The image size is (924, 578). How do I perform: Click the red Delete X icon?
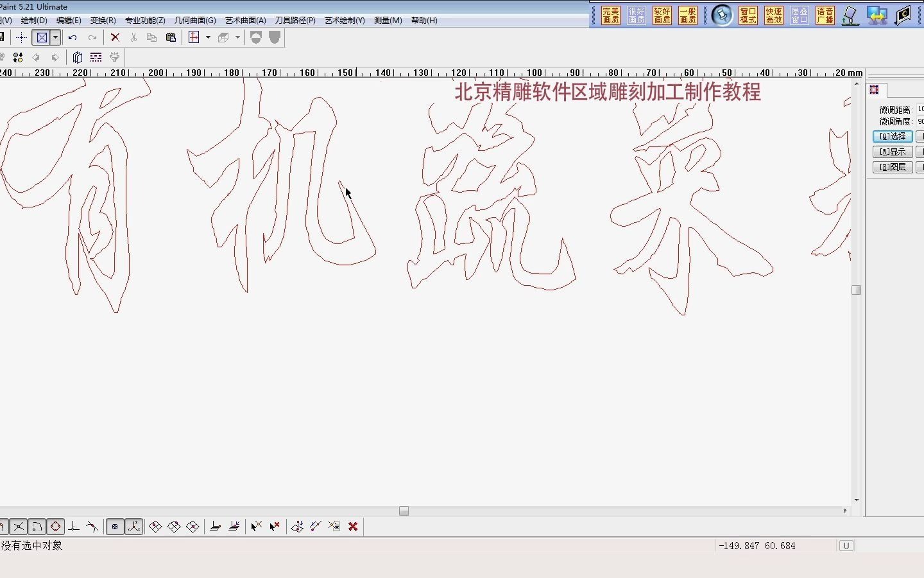tap(115, 37)
